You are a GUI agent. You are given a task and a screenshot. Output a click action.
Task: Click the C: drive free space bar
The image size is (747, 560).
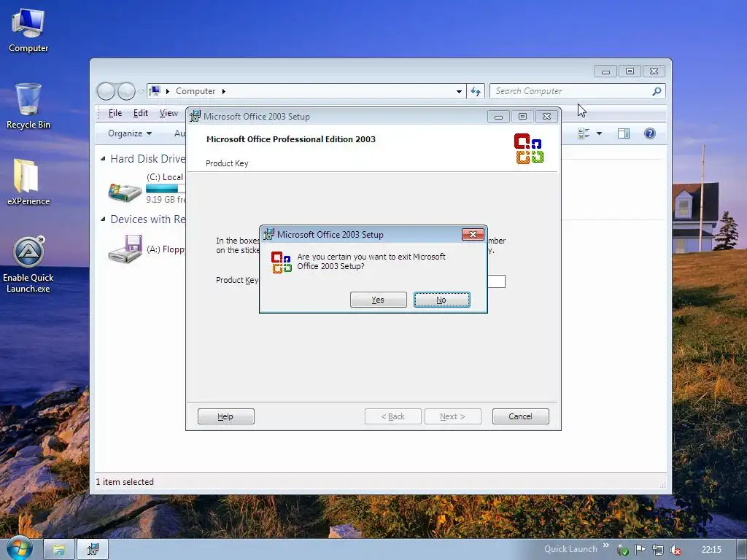coord(165,189)
